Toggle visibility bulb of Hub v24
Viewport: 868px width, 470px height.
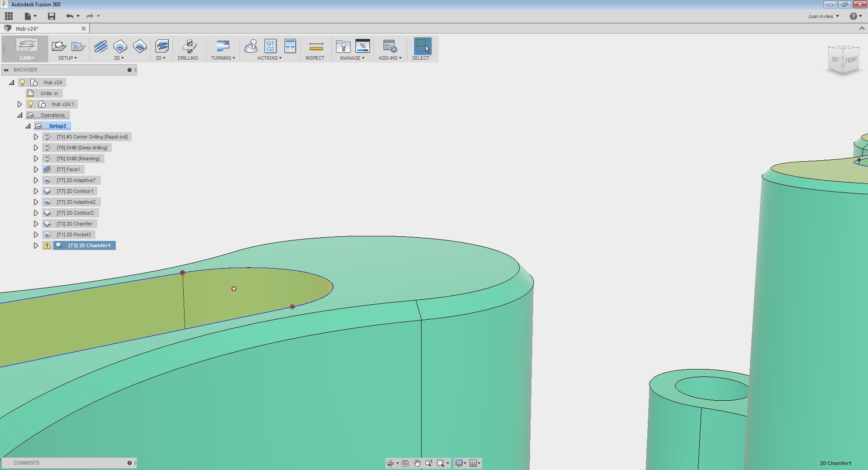click(22, 82)
